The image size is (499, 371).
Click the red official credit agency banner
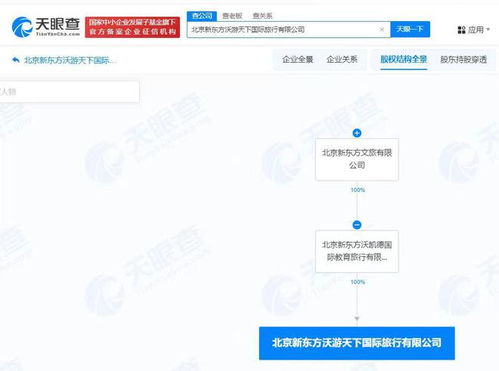[x=132, y=27]
